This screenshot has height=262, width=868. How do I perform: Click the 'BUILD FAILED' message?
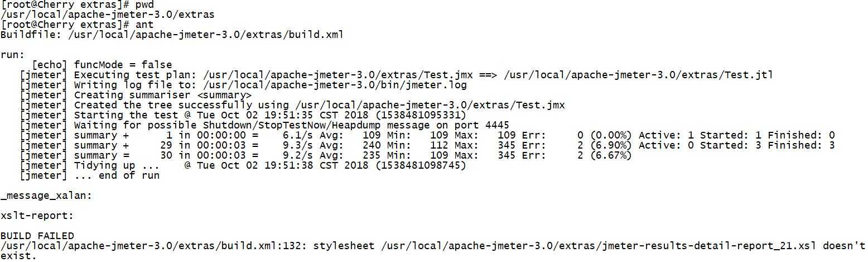pos(37,236)
